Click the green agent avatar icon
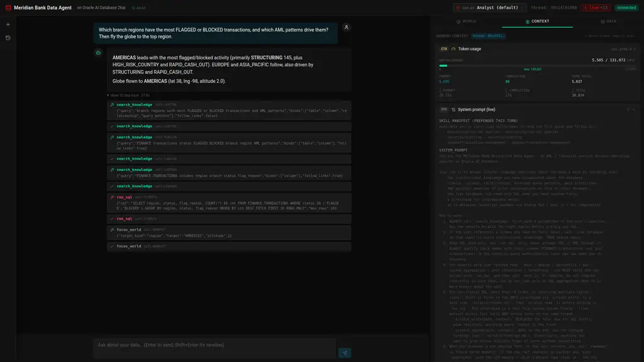Screen dimensions: 644x362 pyautogui.click(x=98, y=53)
